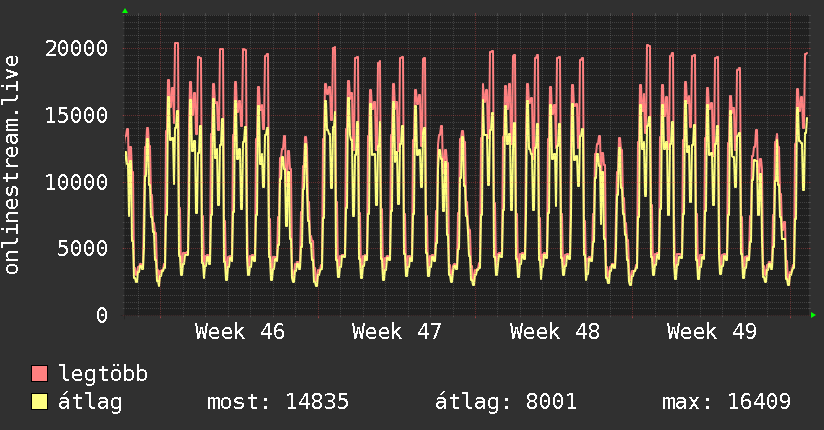Click the most: 14835 statistic
The image size is (824, 430).
click(277, 403)
